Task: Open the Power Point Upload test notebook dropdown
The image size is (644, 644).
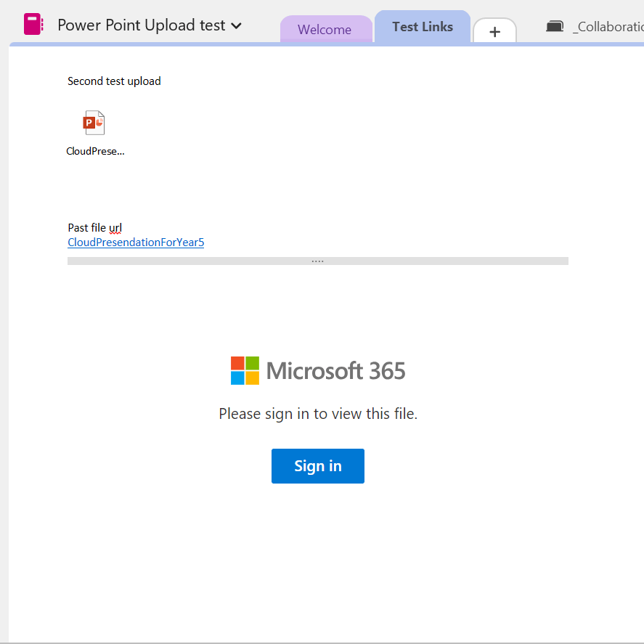Action: coord(150,25)
